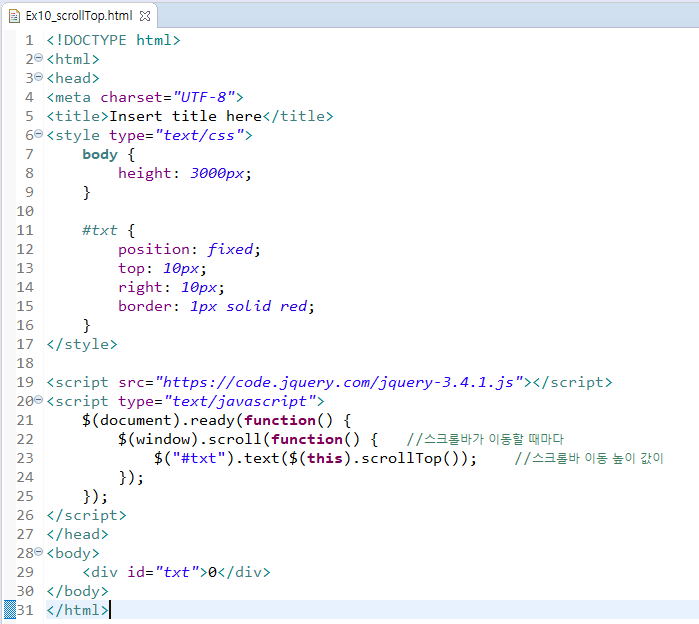The height and width of the screenshot is (624, 699).
Task: Click the meta tag name on line 4
Action: point(73,97)
